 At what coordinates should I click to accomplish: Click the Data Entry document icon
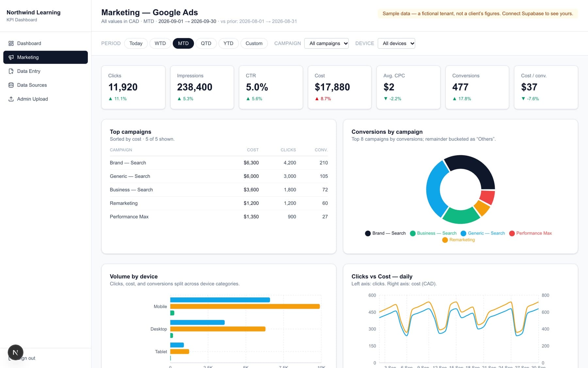(11, 71)
